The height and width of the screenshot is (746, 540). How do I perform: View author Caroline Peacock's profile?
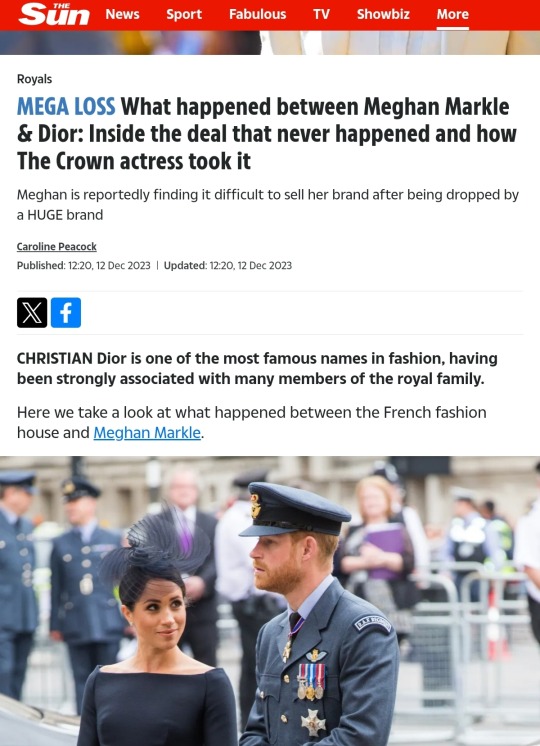[57, 246]
